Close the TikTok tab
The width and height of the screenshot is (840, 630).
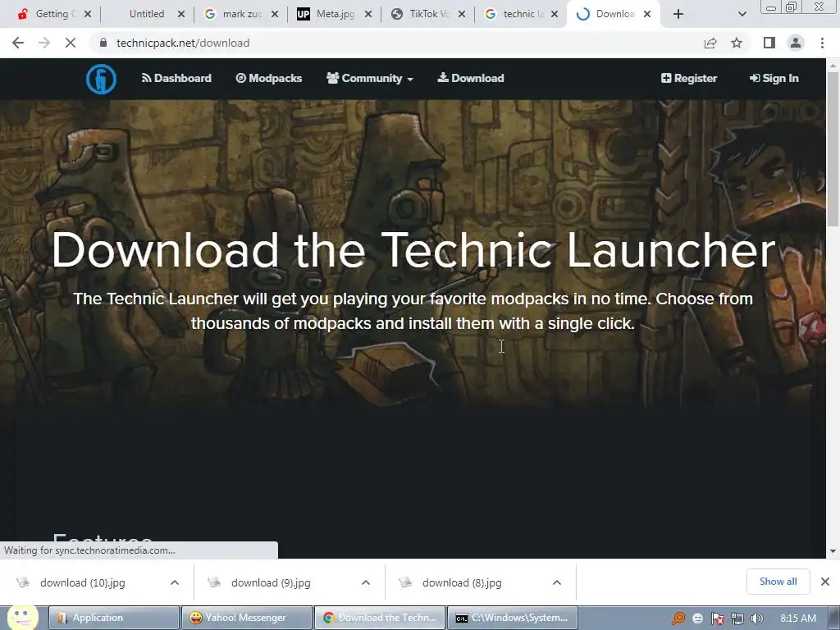point(461,14)
